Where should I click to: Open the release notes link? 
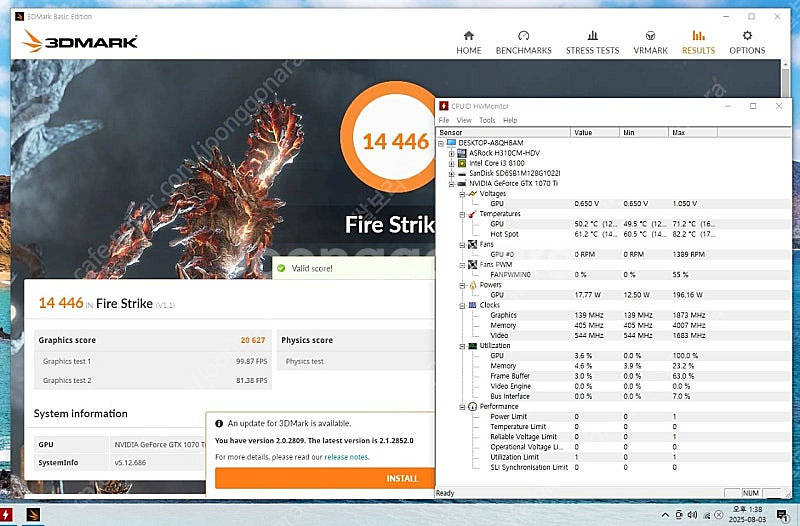coord(346,457)
